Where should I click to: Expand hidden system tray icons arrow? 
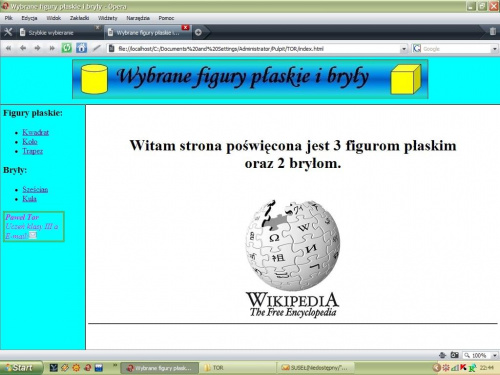pos(436,368)
